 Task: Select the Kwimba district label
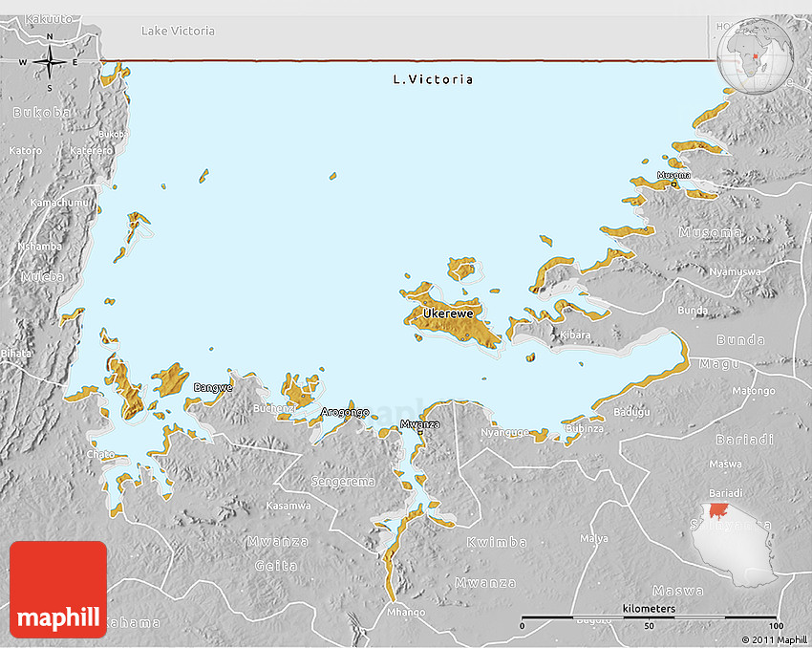pos(496,542)
